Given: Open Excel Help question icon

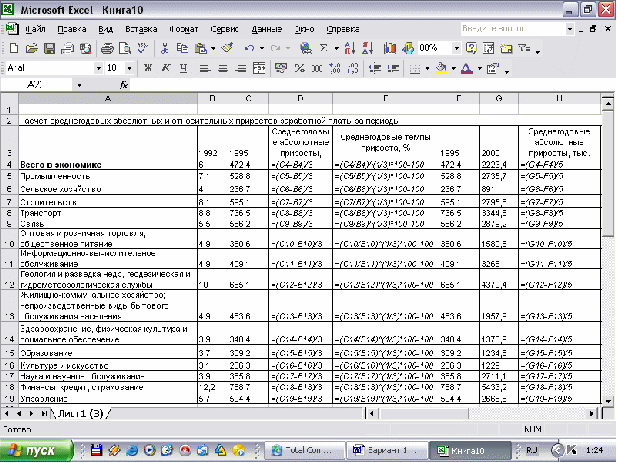Looking at the screenshot, I should click(x=471, y=48).
